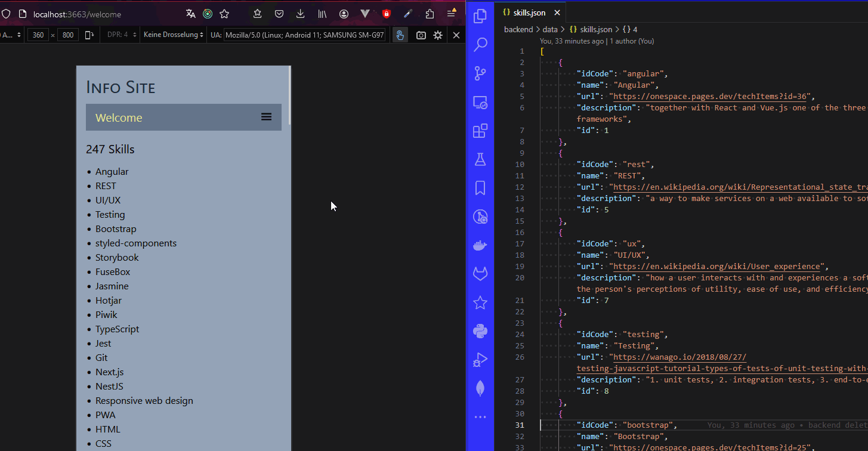Open the GitLab panel in activity bar
868x451 pixels.
click(480, 274)
